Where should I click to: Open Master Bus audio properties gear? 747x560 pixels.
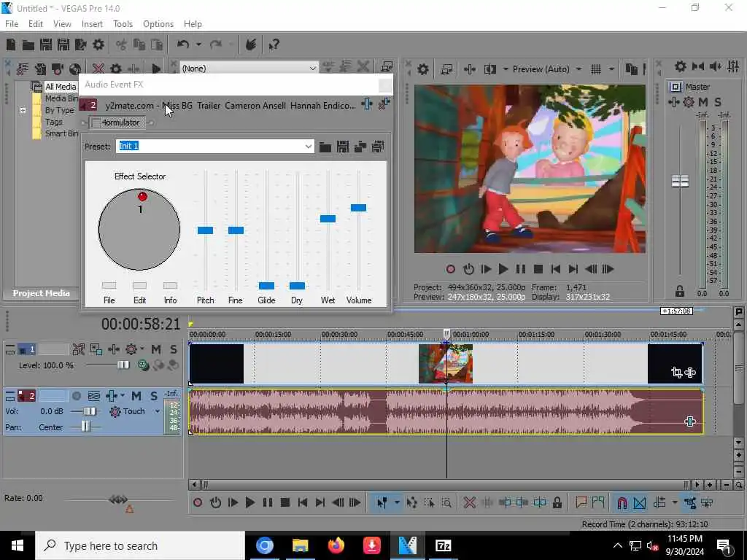(x=681, y=66)
